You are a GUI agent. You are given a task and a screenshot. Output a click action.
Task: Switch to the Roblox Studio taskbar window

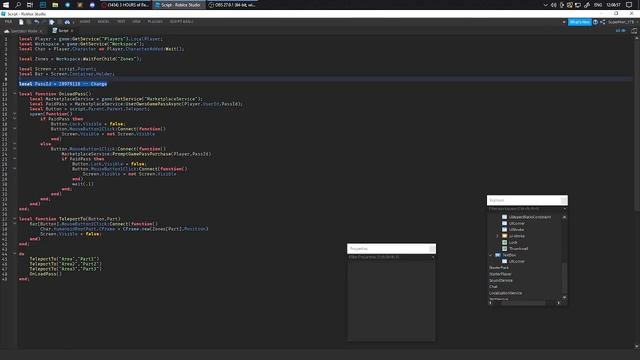coord(178,5)
